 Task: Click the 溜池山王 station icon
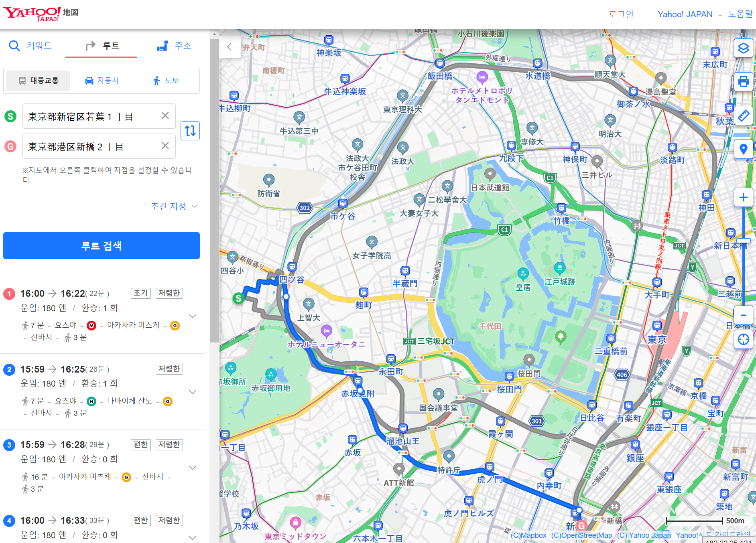[x=403, y=428]
